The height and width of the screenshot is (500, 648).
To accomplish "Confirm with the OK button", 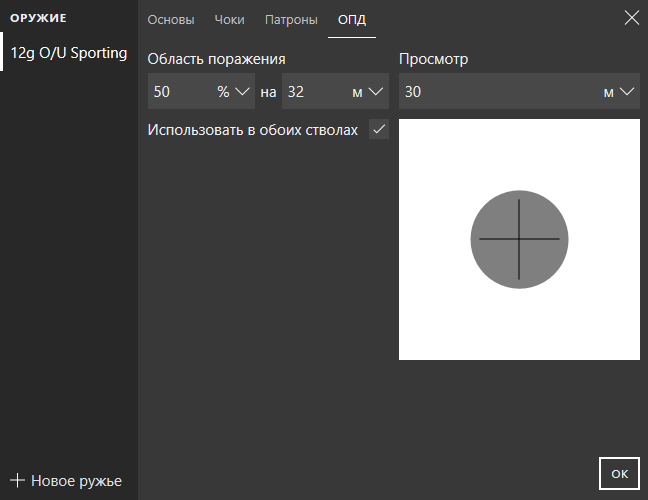I will pyautogui.click(x=619, y=474).
